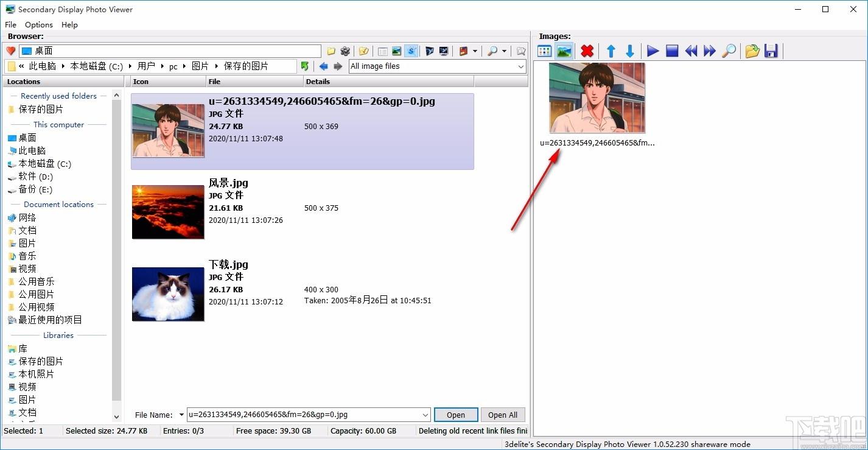The image size is (868, 450).
Task: Go back with the blue left arrow
Action: [x=323, y=66]
